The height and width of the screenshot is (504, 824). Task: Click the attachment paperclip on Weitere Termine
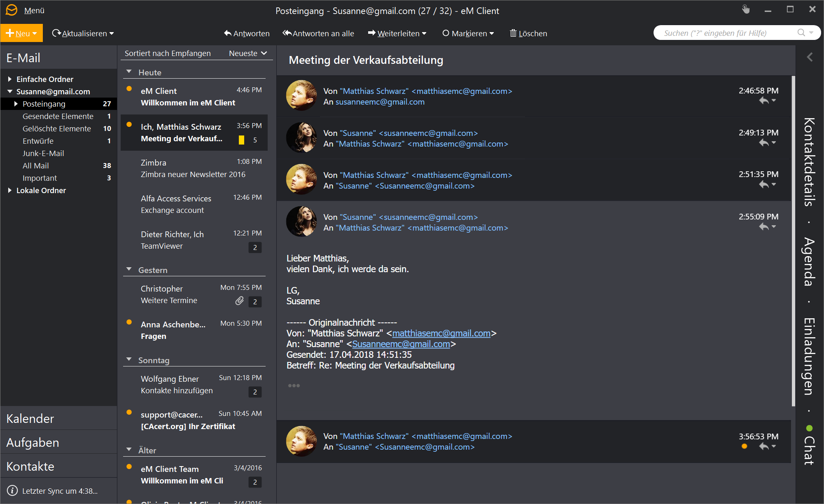coord(239,301)
